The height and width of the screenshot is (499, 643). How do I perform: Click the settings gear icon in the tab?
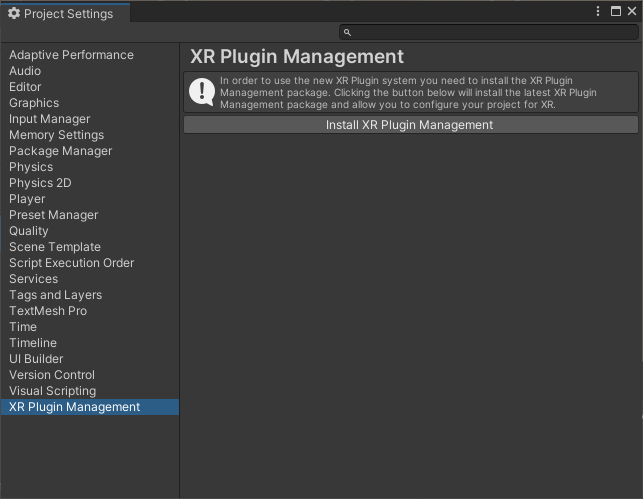click(14, 14)
